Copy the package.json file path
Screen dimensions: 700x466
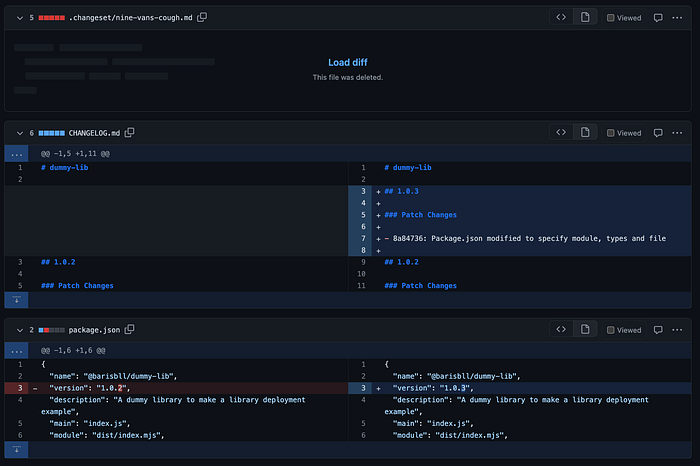(x=129, y=329)
